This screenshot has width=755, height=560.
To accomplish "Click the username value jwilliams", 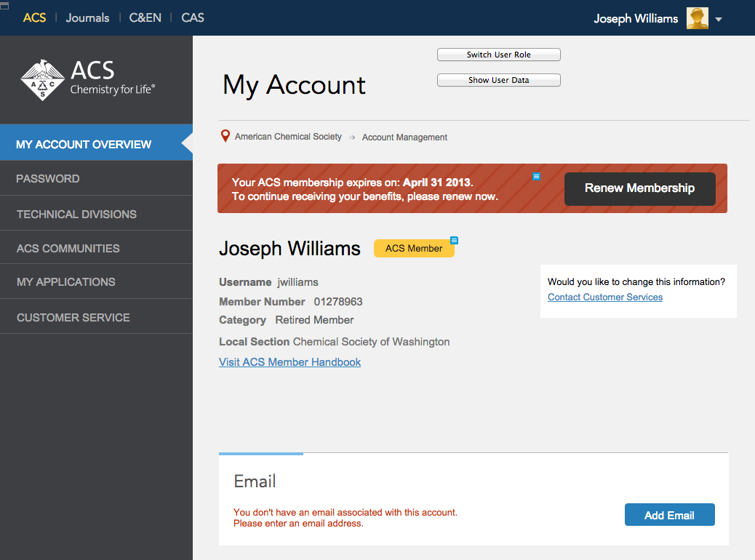I will pos(297,282).
